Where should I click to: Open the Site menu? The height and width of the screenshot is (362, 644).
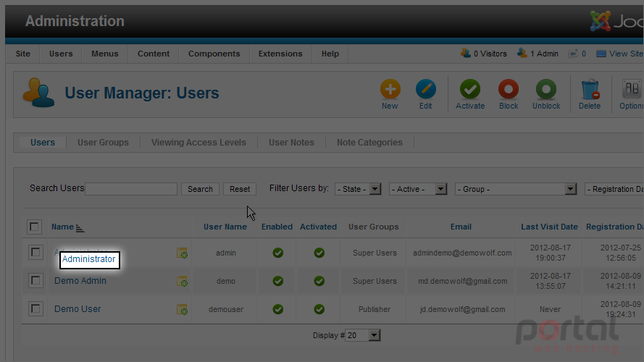[23, 54]
